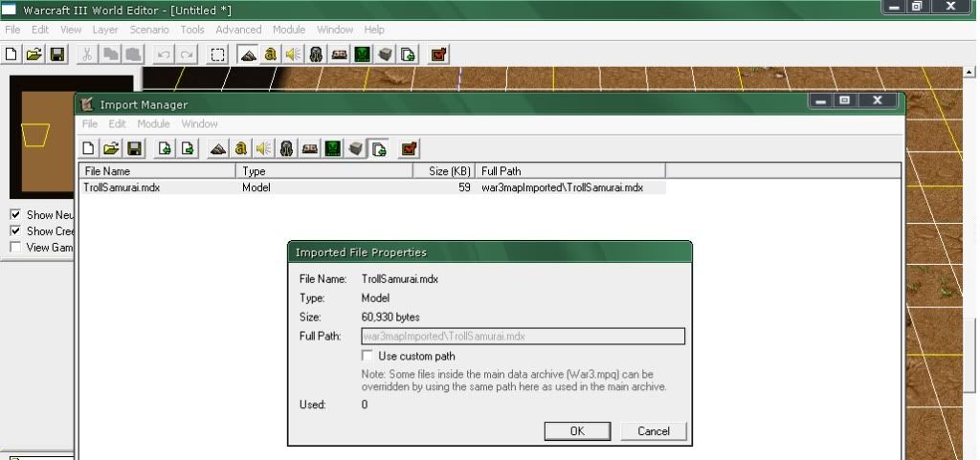Screen dimensions: 980x460
Task: Open Edit menu in Import Manager window
Action: point(118,123)
